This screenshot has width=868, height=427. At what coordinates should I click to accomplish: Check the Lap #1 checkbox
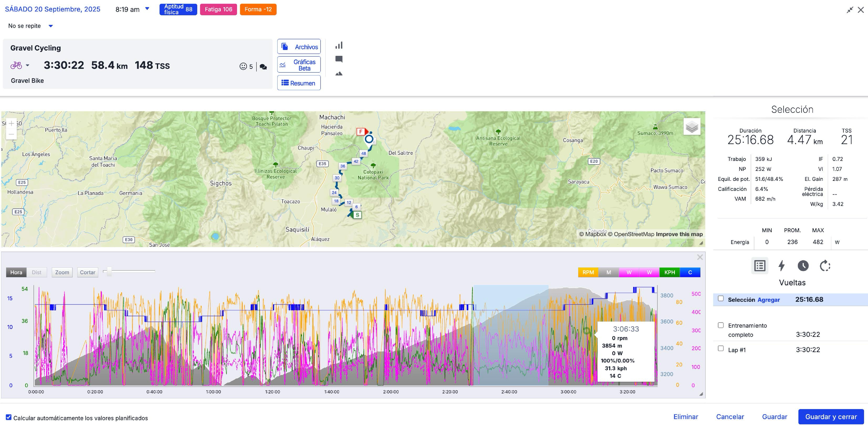(721, 349)
